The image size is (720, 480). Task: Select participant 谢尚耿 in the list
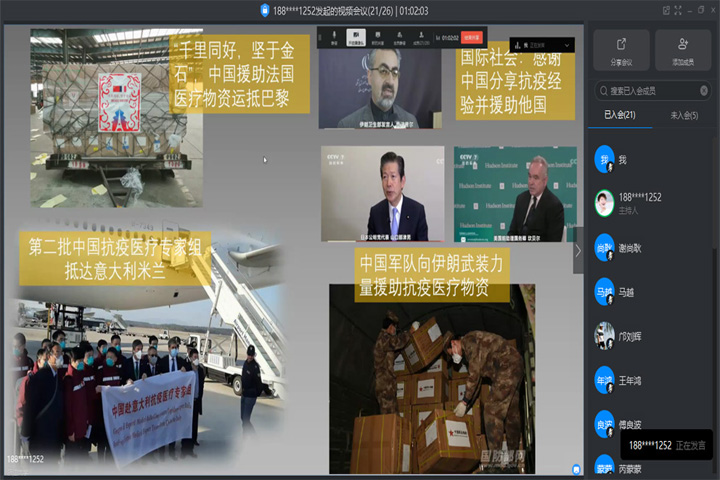652,248
